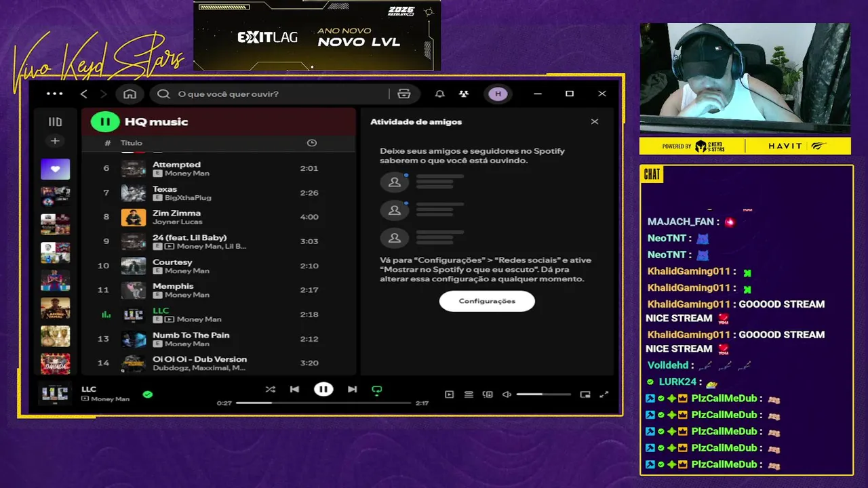868x488 pixels.
Task: Mute the volume speaker icon
Action: (507, 394)
